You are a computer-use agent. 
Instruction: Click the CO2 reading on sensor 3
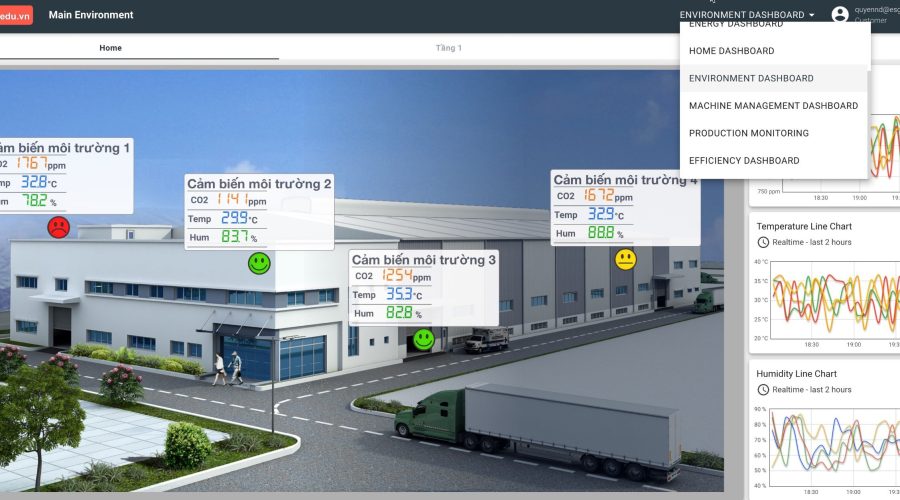tap(405, 276)
